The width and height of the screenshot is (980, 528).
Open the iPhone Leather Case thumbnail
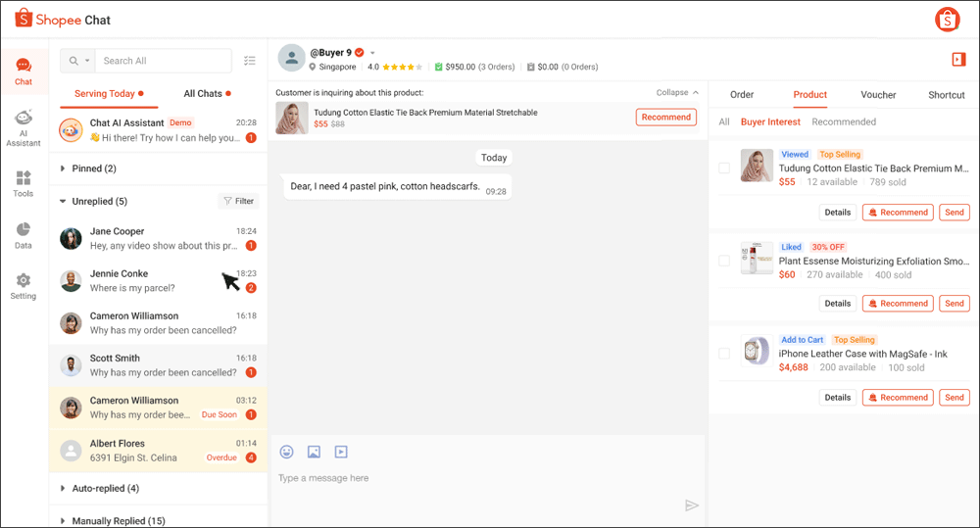pyautogui.click(x=757, y=351)
